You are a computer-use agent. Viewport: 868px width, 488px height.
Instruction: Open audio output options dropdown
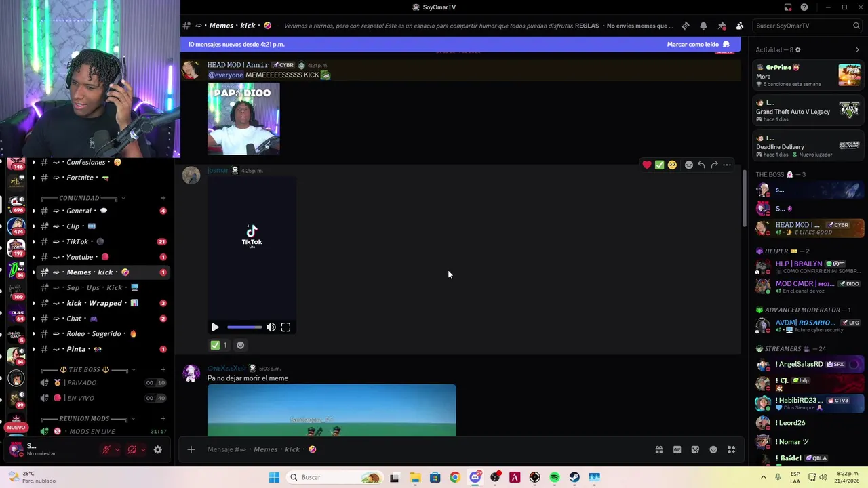pyautogui.click(x=143, y=449)
